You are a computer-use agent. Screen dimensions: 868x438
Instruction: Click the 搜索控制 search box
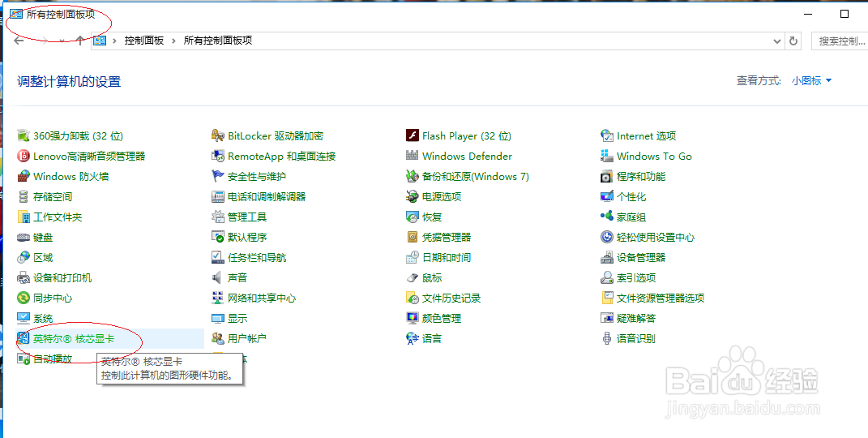tap(839, 41)
